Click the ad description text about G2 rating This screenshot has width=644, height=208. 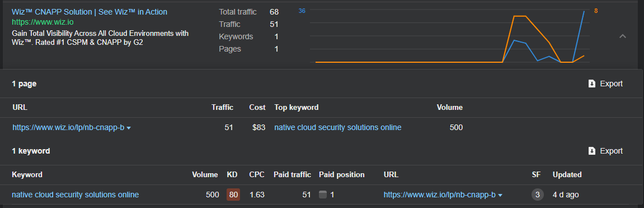point(100,38)
